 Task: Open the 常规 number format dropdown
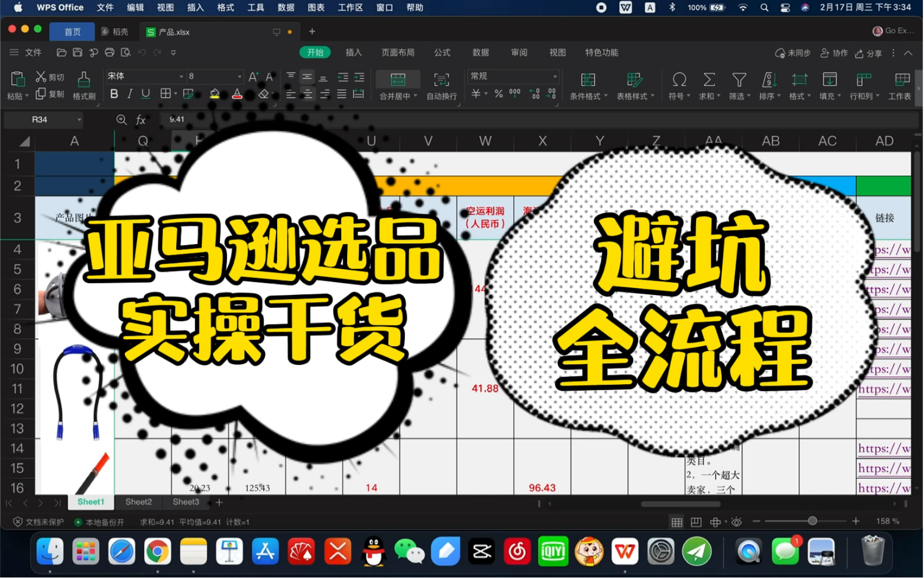[555, 76]
